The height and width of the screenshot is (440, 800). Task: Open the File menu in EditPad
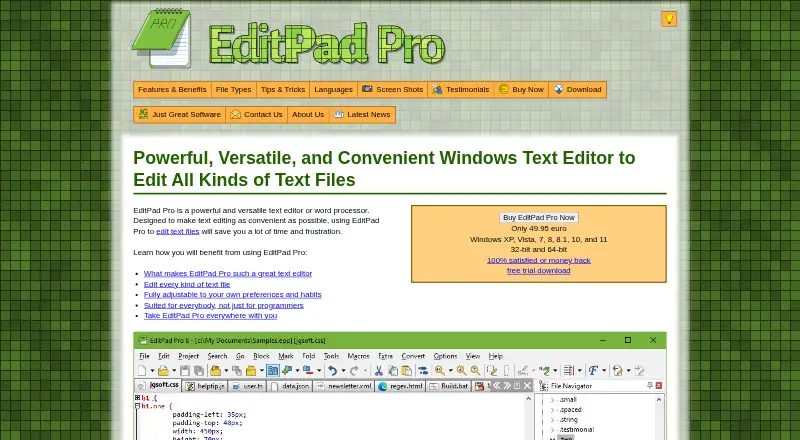[144, 356]
